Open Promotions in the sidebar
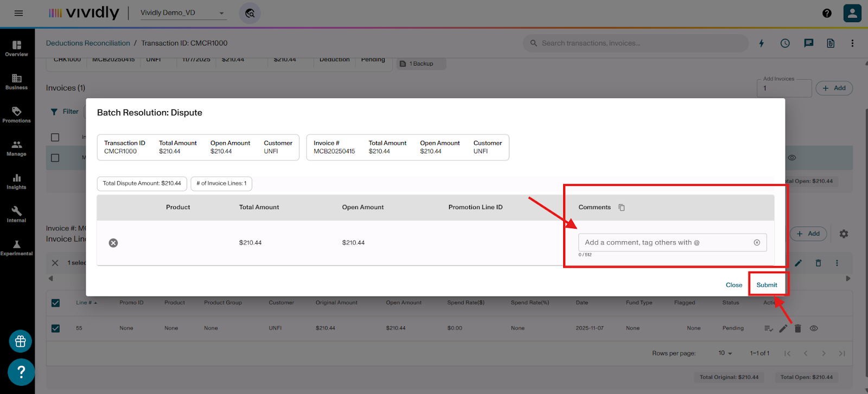 [17, 115]
